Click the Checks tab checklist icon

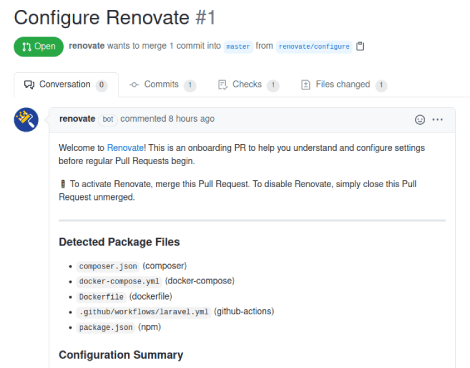(x=223, y=85)
